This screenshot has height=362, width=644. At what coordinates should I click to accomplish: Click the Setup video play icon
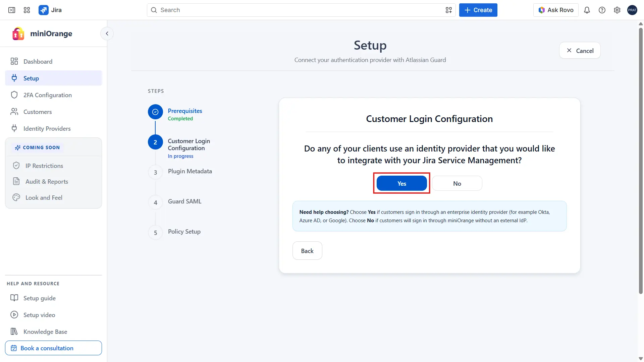pyautogui.click(x=14, y=315)
